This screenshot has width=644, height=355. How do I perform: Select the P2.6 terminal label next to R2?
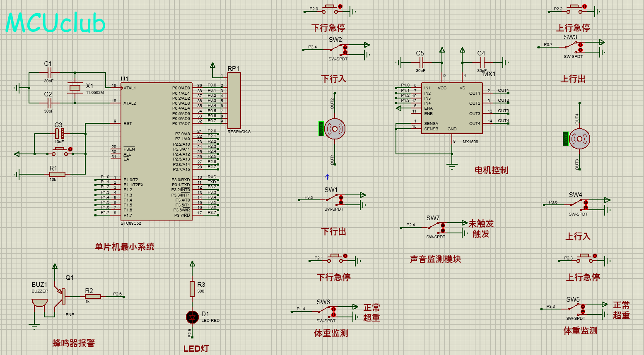pos(118,294)
